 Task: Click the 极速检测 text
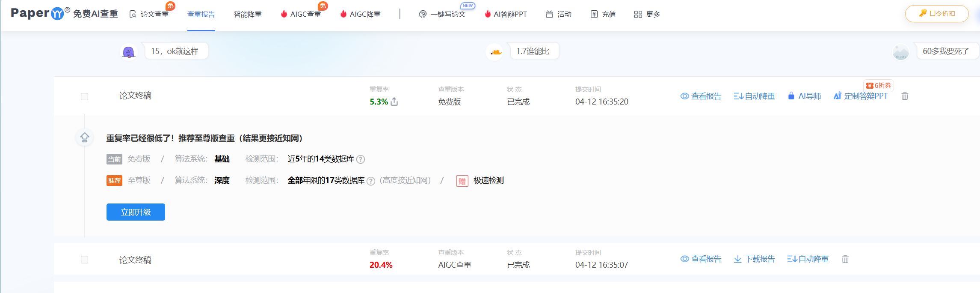coord(489,180)
